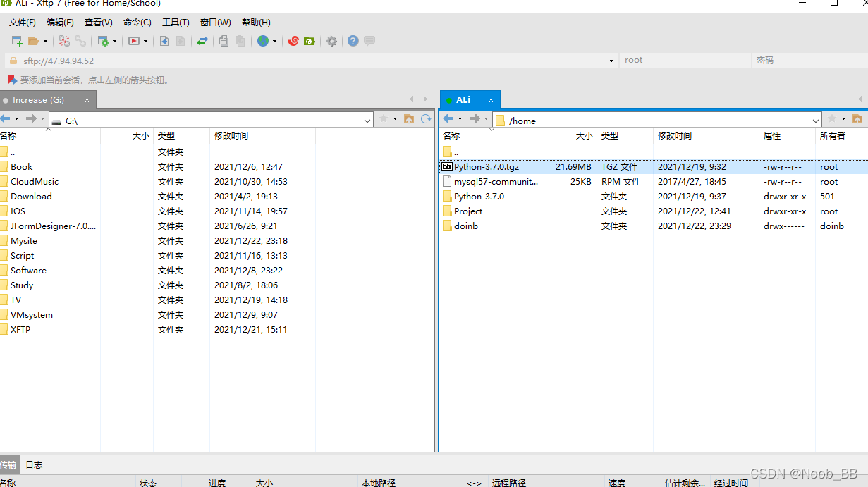
Task: Click the globe encoding icon
Action: click(263, 41)
